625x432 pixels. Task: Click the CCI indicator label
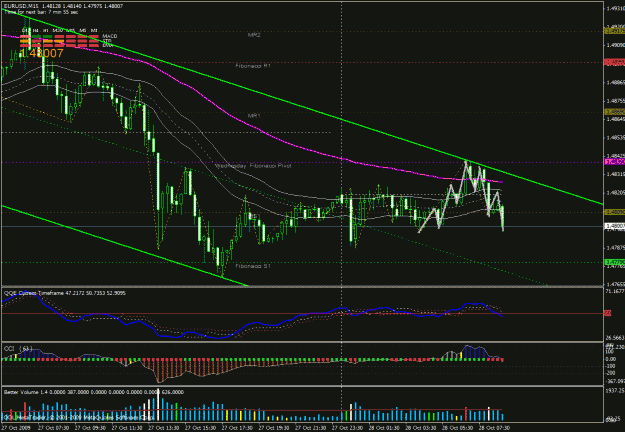(18, 349)
